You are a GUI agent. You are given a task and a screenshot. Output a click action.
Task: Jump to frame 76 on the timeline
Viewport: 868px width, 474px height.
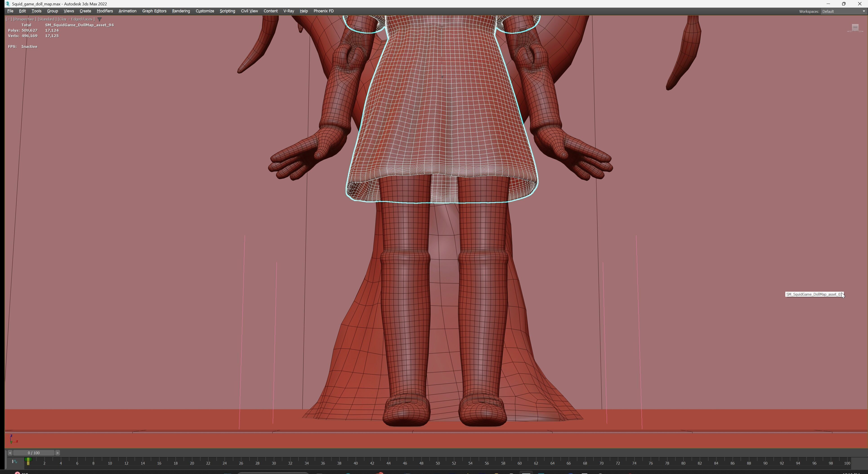651,463
